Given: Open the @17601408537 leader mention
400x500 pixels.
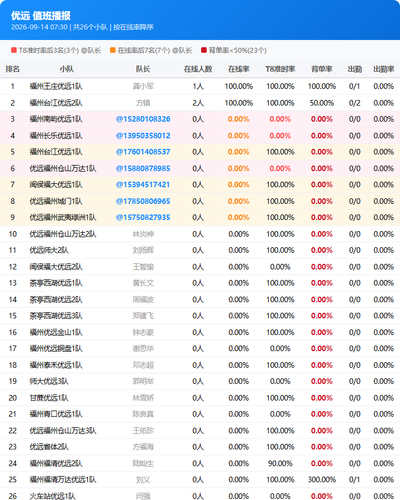Looking at the screenshot, I should 143,152.
